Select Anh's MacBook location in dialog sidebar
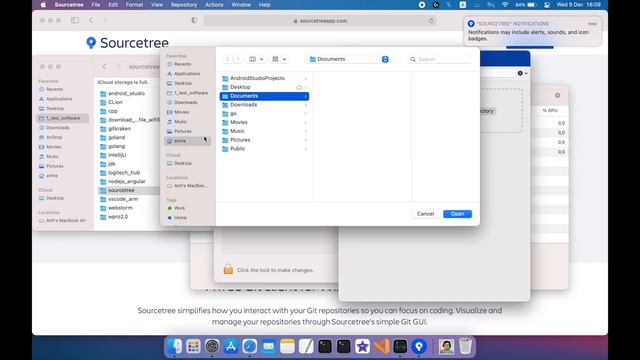This screenshot has height=360, width=640. (188, 186)
